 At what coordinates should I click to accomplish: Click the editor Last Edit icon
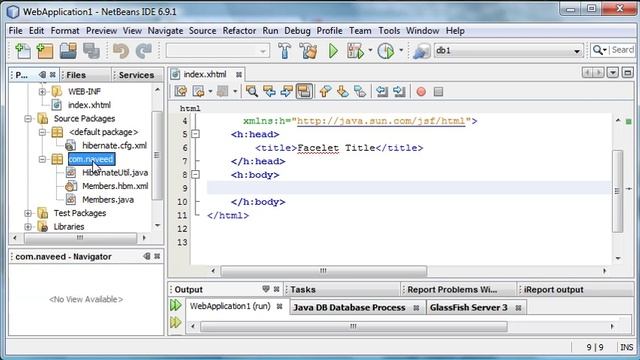[180, 91]
